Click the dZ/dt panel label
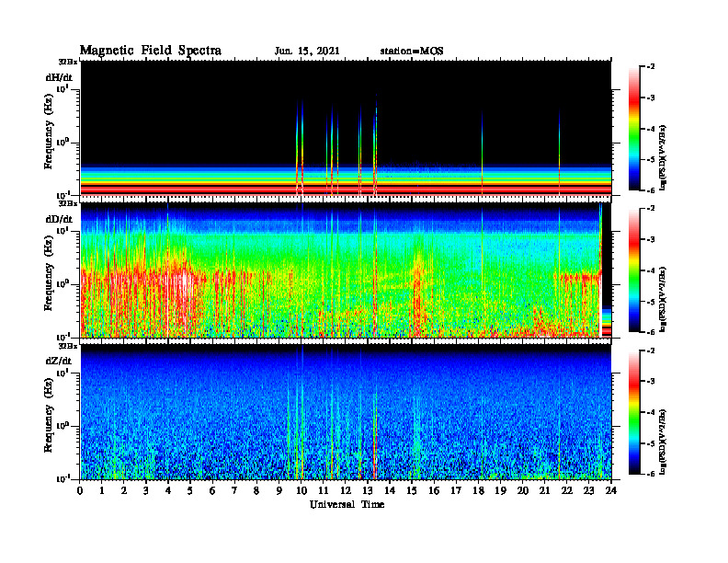This screenshot has width=728, height=563. point(59,361)
